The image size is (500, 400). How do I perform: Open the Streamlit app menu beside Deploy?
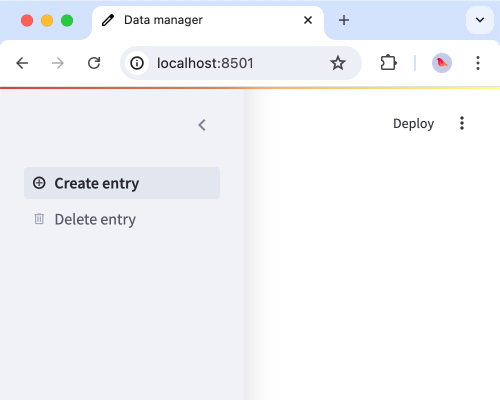(x=462, y=123)
